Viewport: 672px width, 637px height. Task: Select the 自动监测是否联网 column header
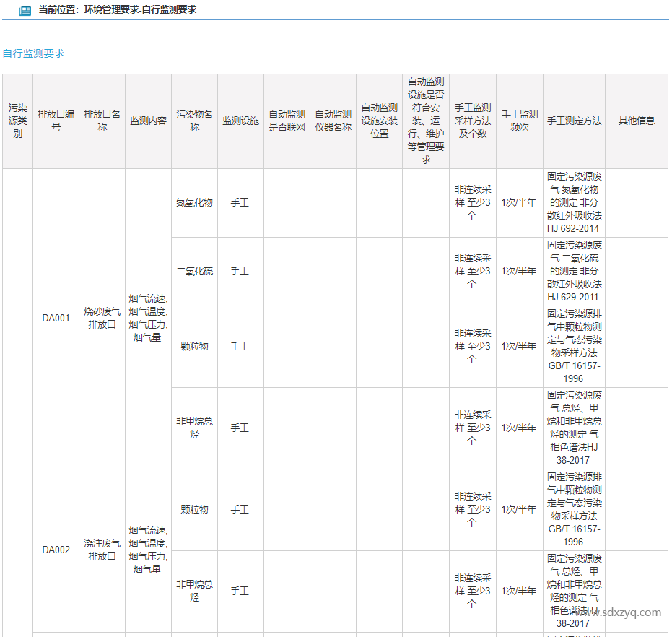click(287, 121)
